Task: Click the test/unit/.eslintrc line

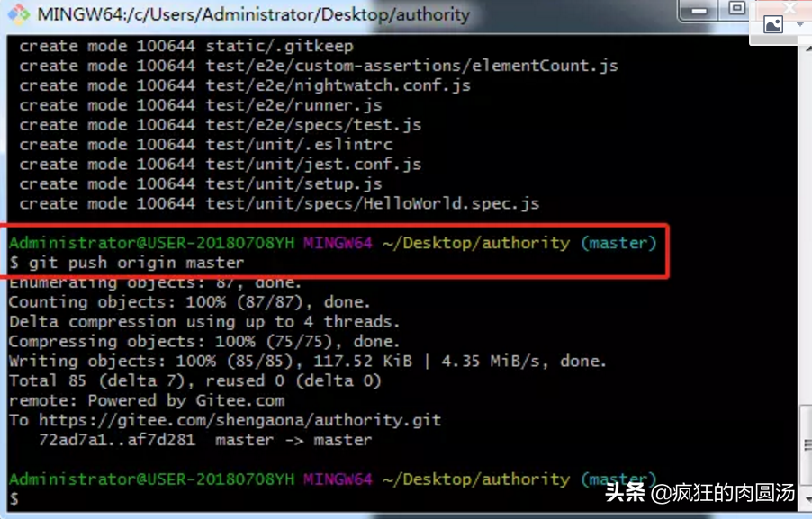Action: [205, 145]
